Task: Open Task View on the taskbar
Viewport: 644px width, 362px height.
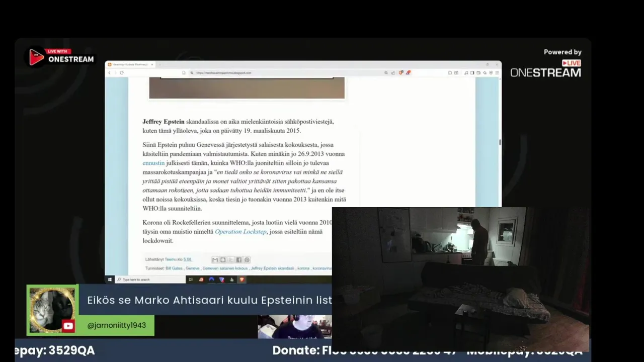Action: (191, 280)
